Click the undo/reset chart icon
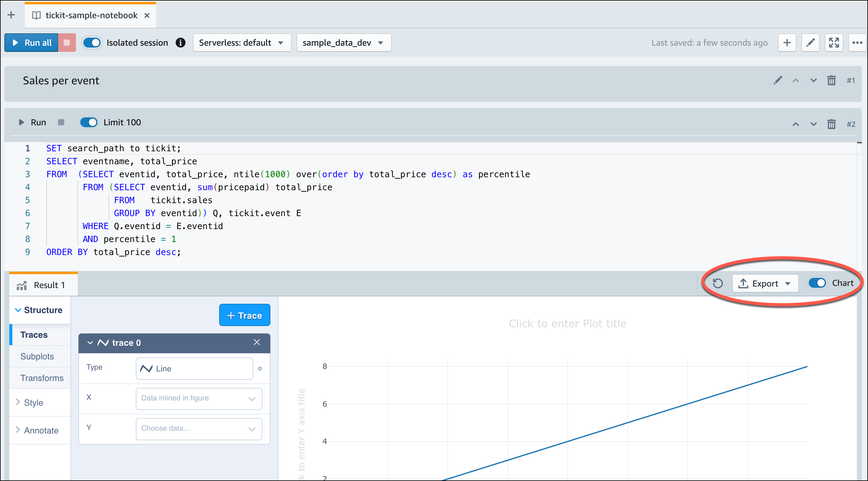The height and width of the screenshot is (481, 868). (x=718, y=283)
